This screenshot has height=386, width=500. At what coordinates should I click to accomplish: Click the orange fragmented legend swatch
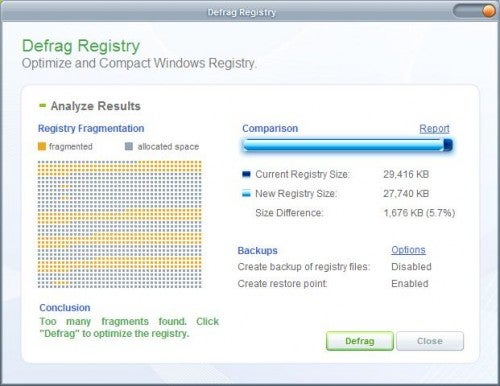pos(42,147)
